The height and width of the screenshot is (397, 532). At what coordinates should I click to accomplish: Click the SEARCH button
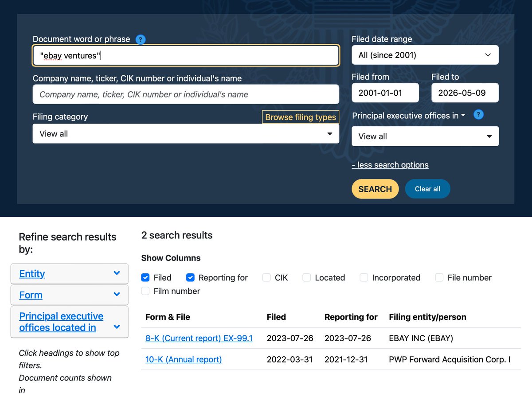[x=375, y=189]
